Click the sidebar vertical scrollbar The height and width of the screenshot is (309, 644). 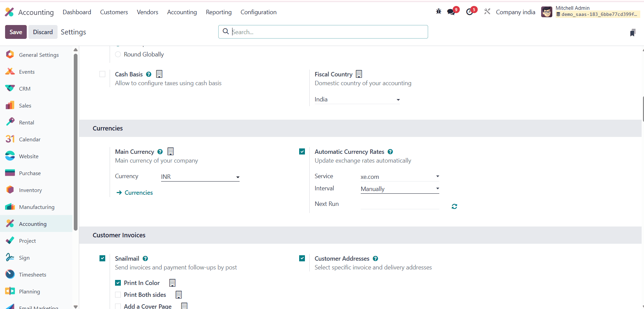click(x=75, y=142)
